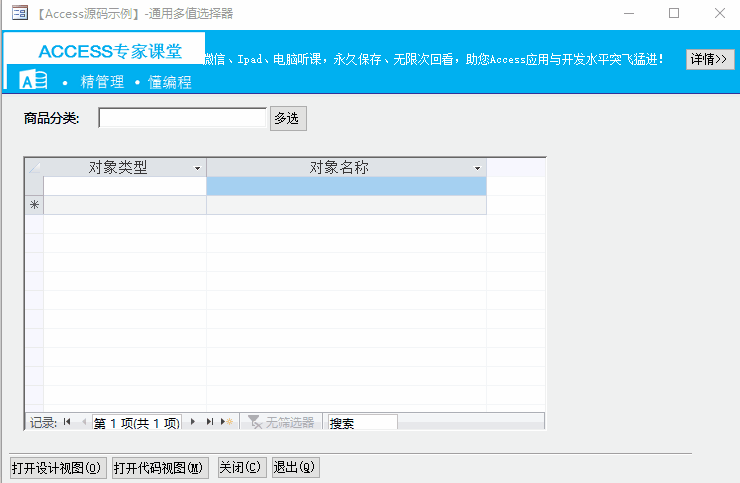Click new row 对象类型 cell

[125, 205]
